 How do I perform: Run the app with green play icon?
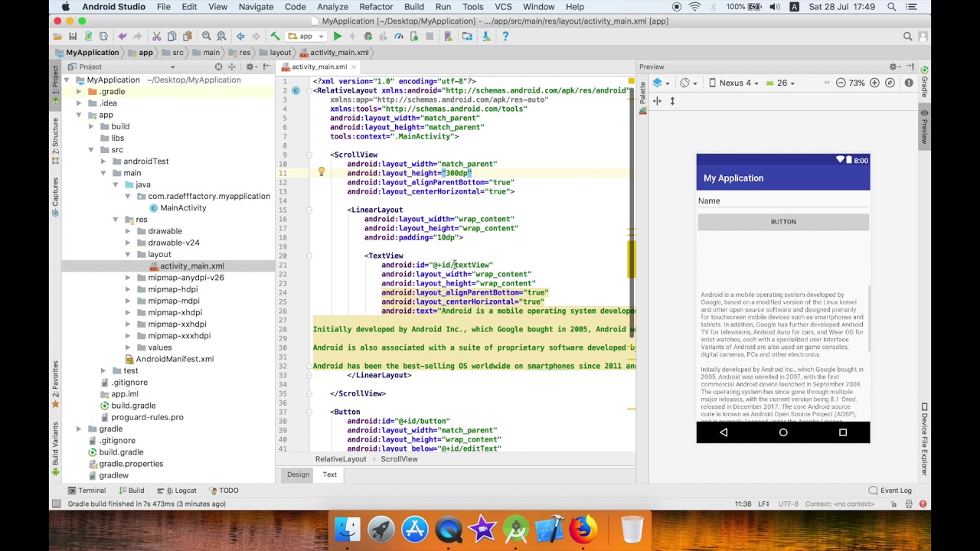pyautogui.click(x=337, y=36)
